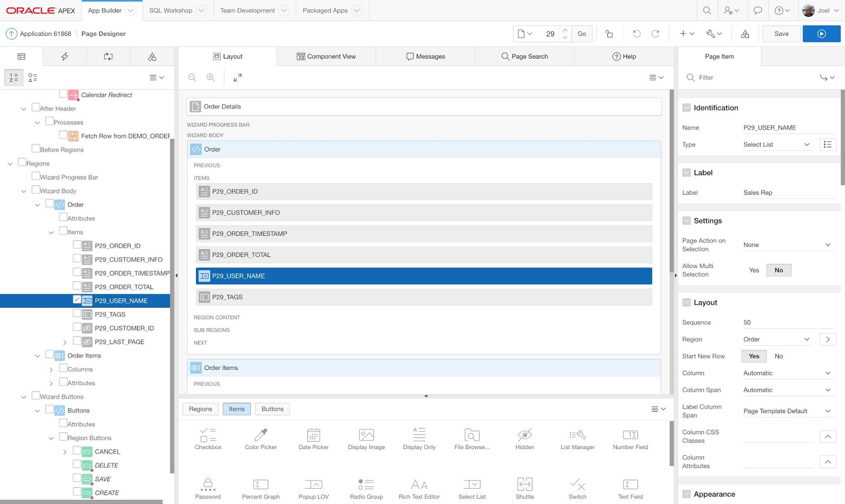Open the Type Select List dropdown

point(776,145)
